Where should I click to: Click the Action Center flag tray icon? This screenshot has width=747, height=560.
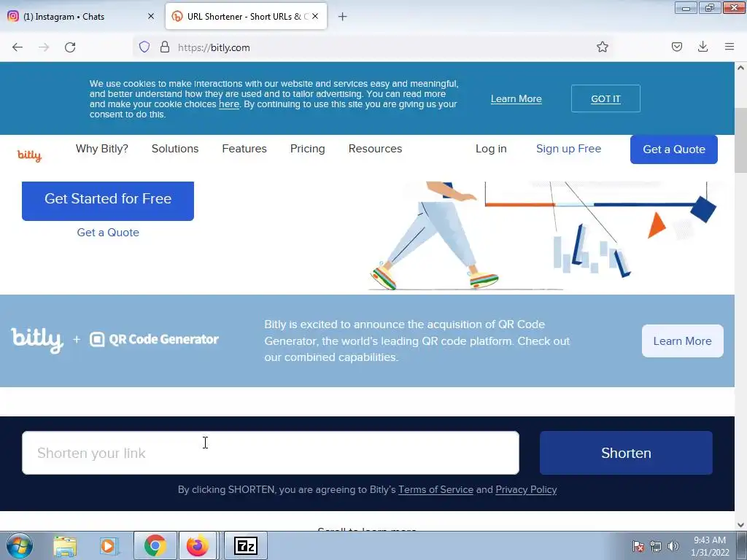pyautogui.click(x=638, y=545)
